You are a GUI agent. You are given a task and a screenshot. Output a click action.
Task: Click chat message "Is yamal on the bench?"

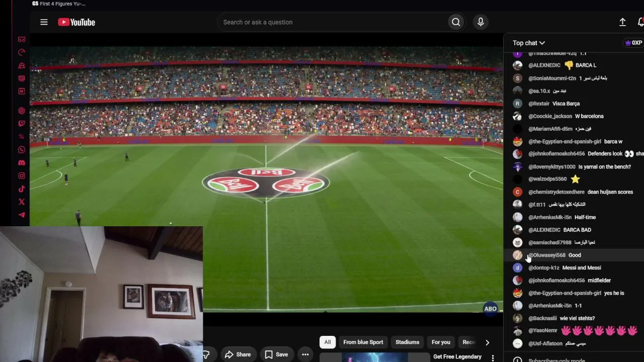(605, 167)
